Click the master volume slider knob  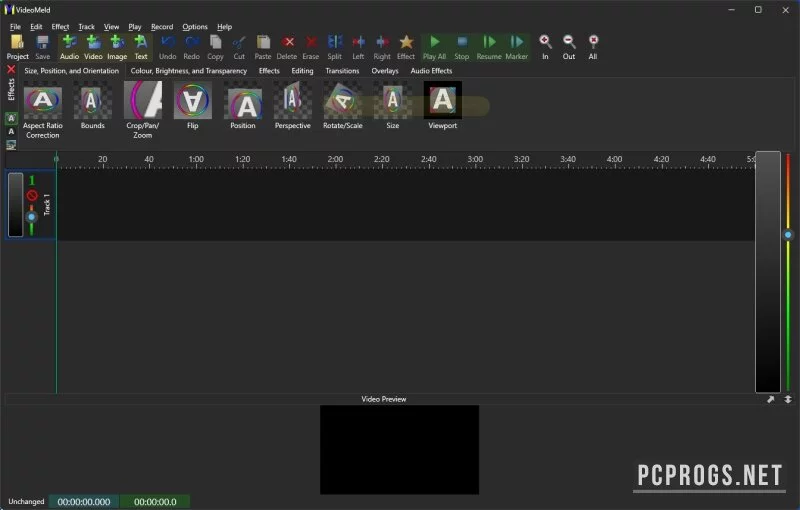788,235
